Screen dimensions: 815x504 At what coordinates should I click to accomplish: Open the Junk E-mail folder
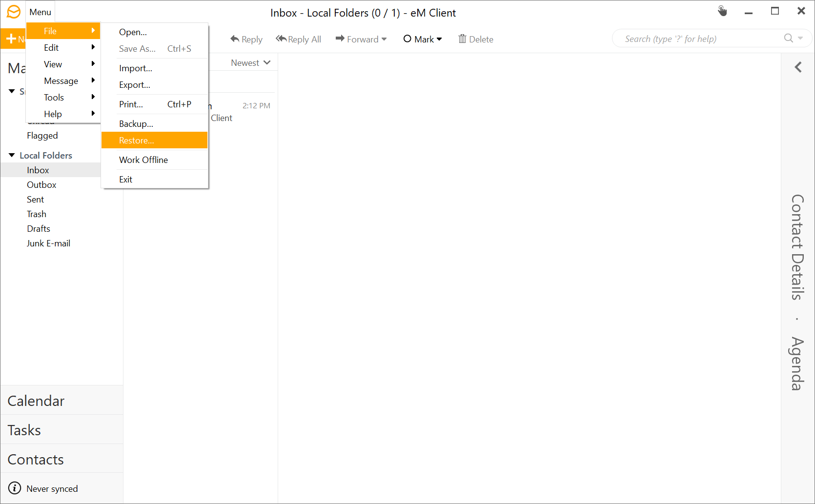click(48, 243)
